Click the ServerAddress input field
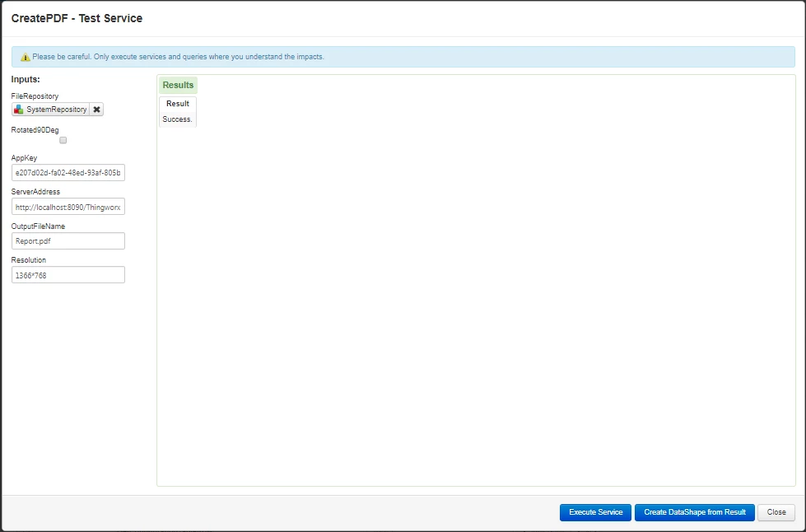The width and height of the screenshot is (806, 532). point(68,207)
